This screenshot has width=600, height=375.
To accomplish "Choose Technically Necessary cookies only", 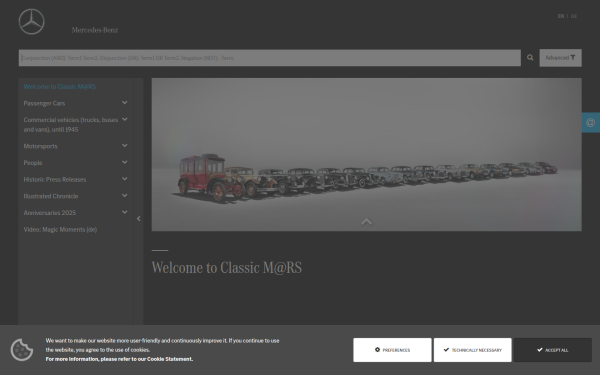I will 473,350.
